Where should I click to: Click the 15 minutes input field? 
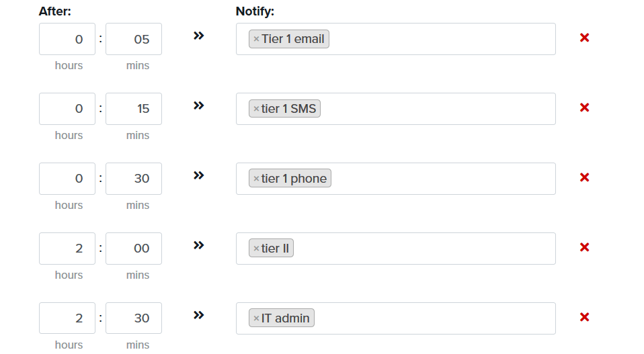(x=134, y=109)
